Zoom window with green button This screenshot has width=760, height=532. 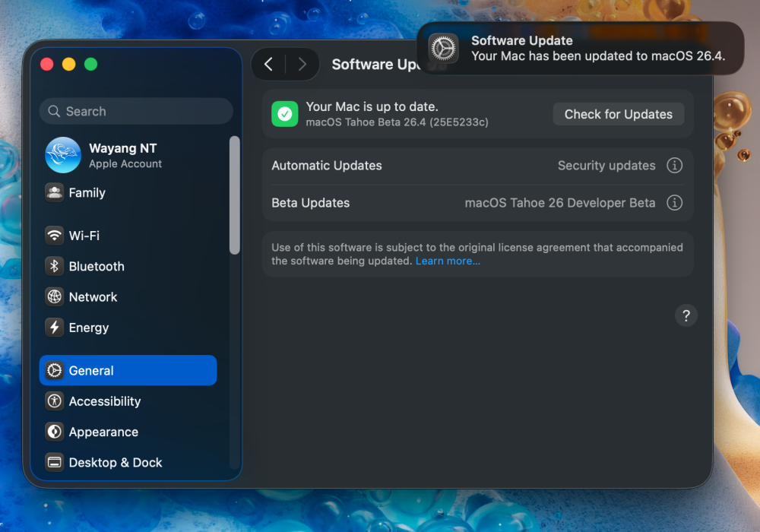click(90, 64)
